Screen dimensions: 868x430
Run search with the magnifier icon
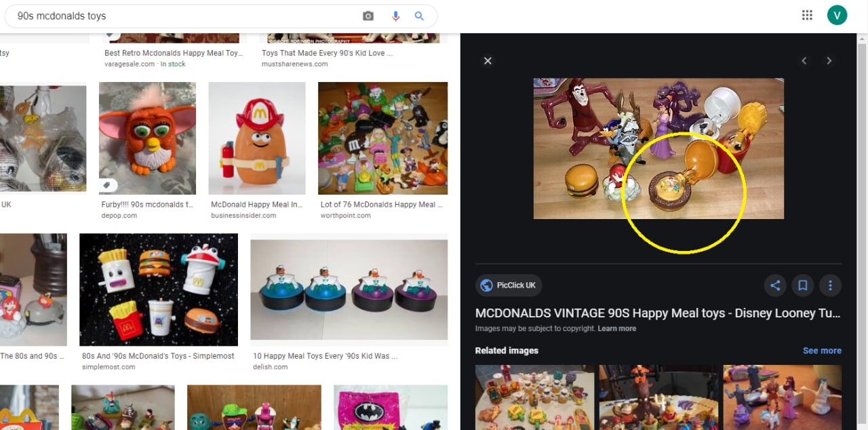[x=419, y=16]
